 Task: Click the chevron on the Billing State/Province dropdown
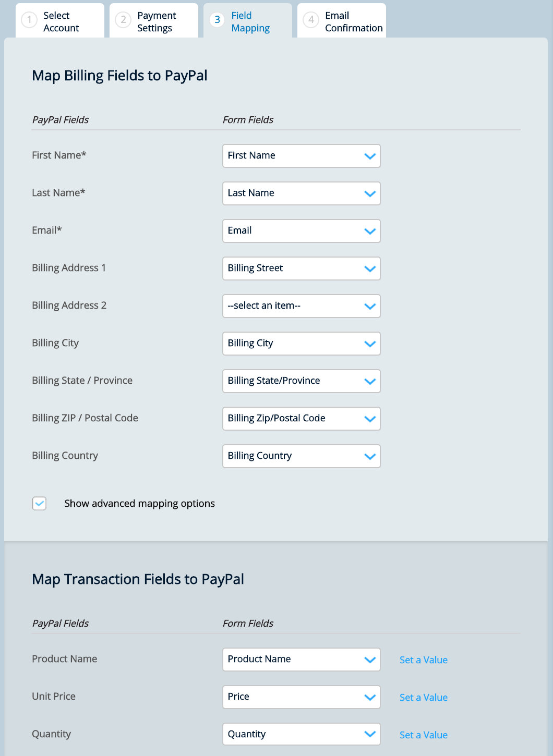pyautogui.click(x=370, y=381)
